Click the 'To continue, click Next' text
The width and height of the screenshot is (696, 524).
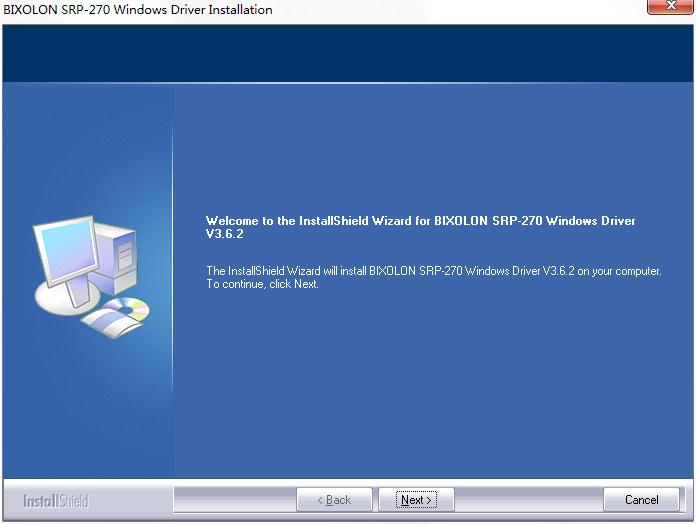click(x=262, y=284)
